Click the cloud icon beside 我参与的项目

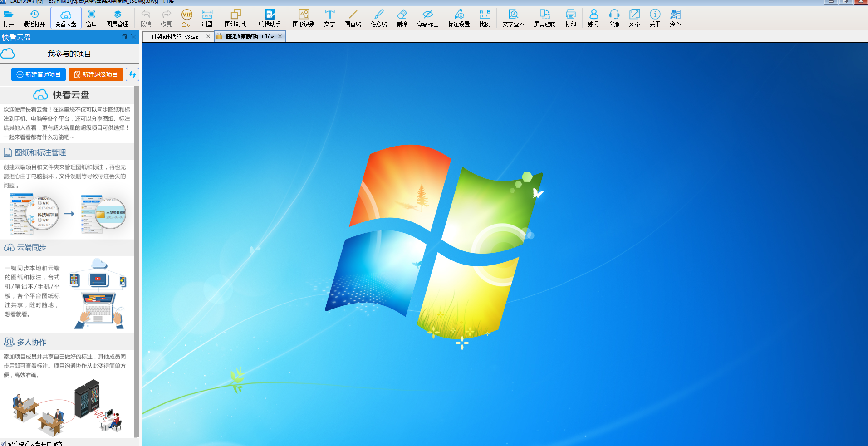click(7, 54)
